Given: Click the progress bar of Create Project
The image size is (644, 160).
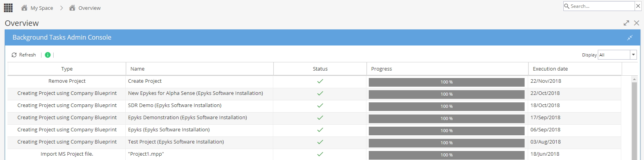Looking at the screenshot, I should click(x=447, y=82).
